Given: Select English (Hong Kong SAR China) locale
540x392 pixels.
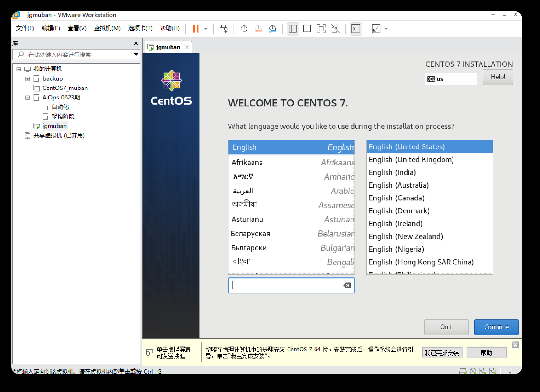Looking at the screenshot, I should (429, 262).
